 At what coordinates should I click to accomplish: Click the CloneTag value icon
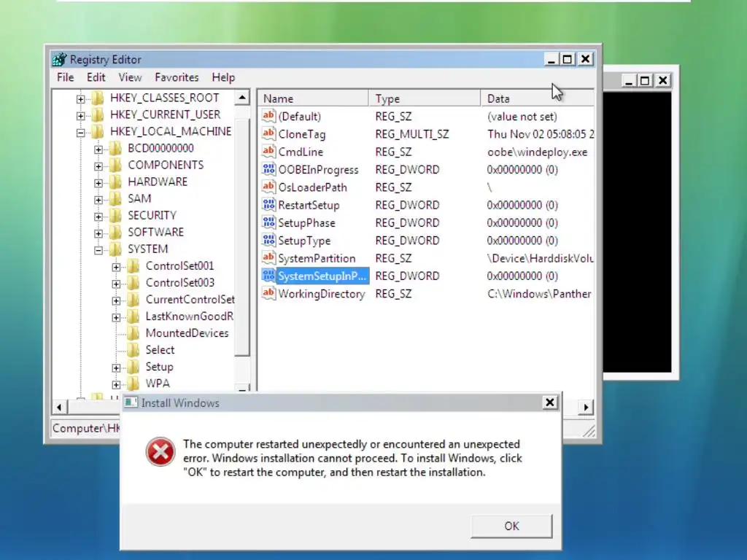[x=268, y=133]
